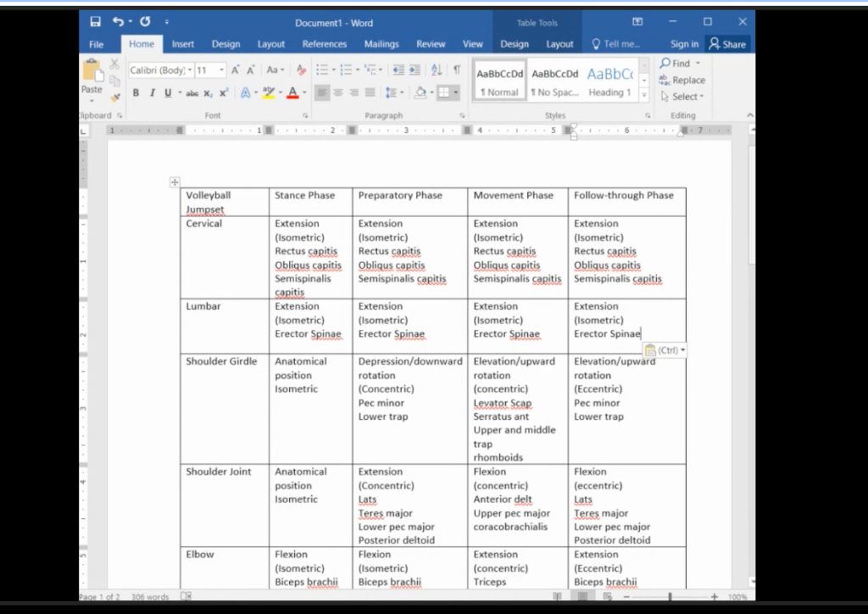This screenshot has width=868, height=614.
Task: Click the Shading paint bucket icon
Action: click(420, 93)
